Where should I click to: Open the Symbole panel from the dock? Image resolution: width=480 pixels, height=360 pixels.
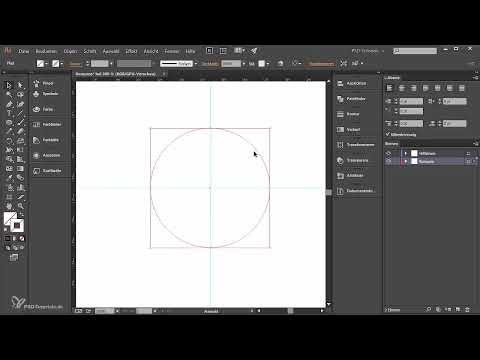tap(46, 94)
